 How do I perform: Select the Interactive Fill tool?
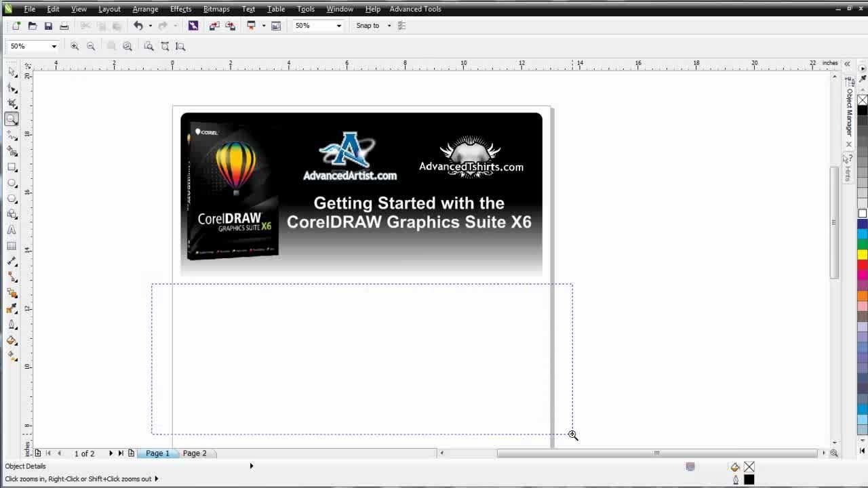tap(12, 357)
